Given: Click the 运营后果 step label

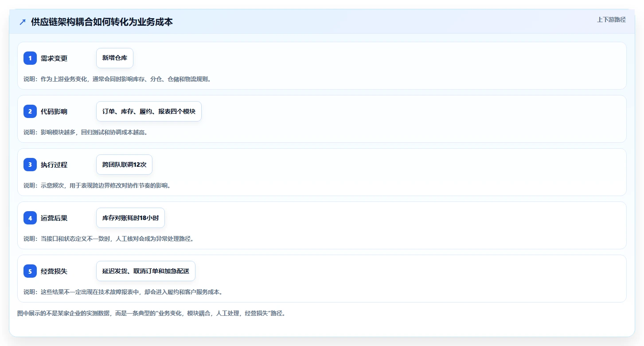Looking at the screenshot, I should point(54,218).
